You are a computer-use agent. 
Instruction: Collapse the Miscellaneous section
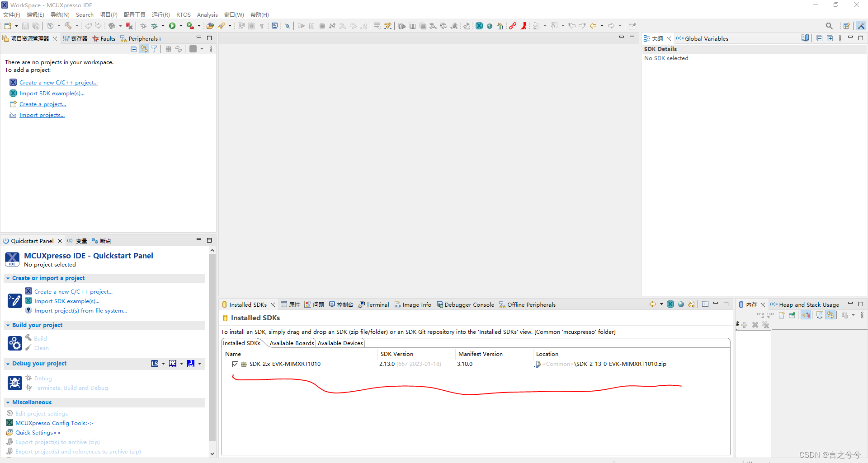8,402
